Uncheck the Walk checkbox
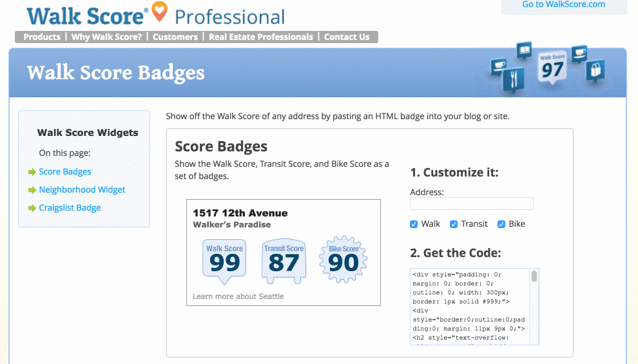Screen dimensions: 638x364 pyautogui.click(x=414, y=224)
